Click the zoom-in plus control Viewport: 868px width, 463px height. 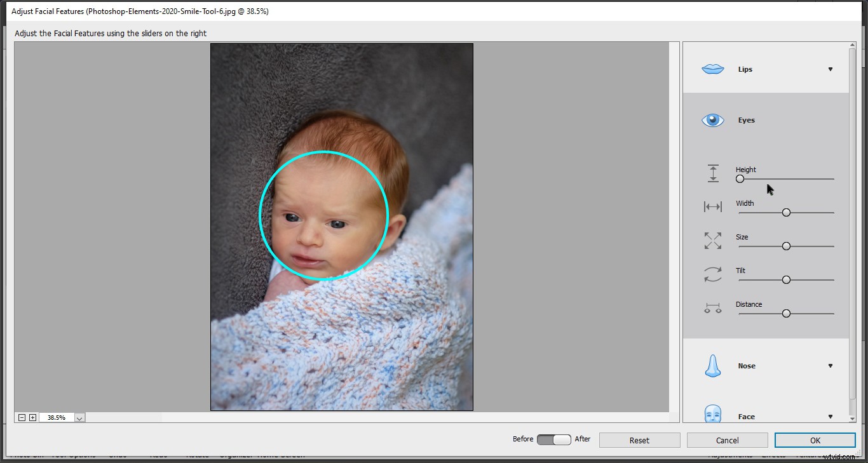(32, 417)
